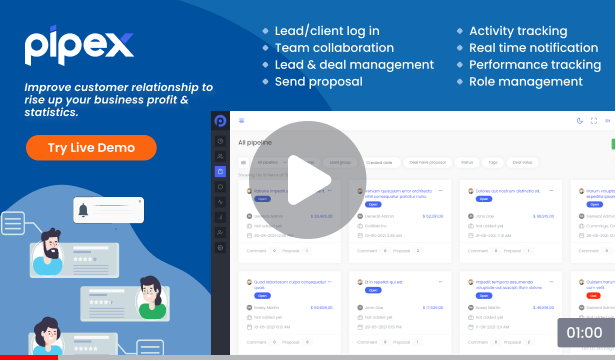Toggle fullscreen mode icon in top bar

coord(594,121)
